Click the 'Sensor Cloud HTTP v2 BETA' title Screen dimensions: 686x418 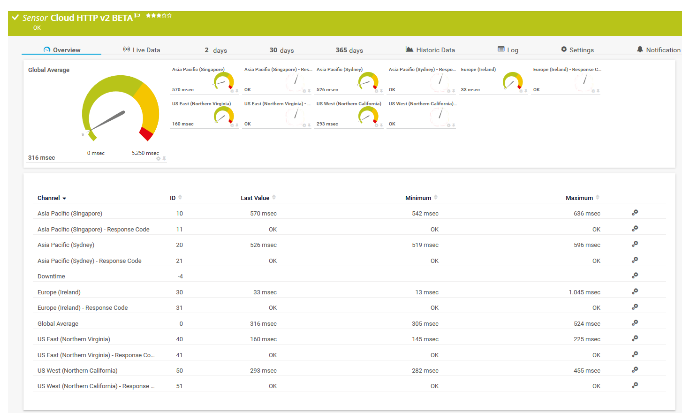point(77,18)
